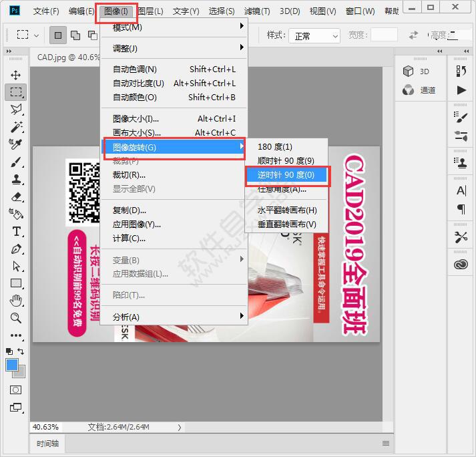Collapse the rightmost icon panel column
The width and height of the screenshot is (476, 457).
[x=466, y=51]
